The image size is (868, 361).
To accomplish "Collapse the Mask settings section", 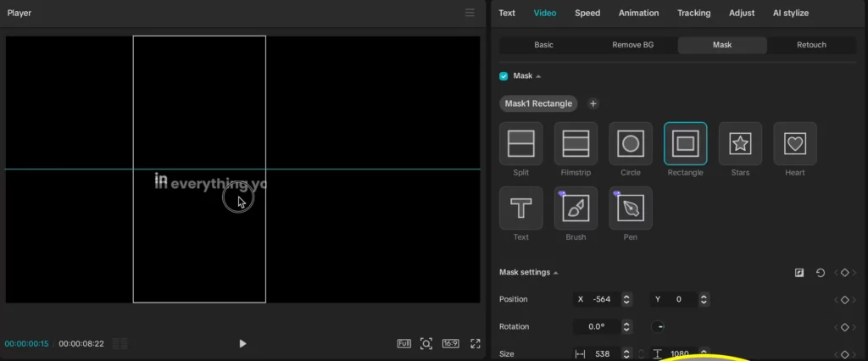I will point(556,272).
